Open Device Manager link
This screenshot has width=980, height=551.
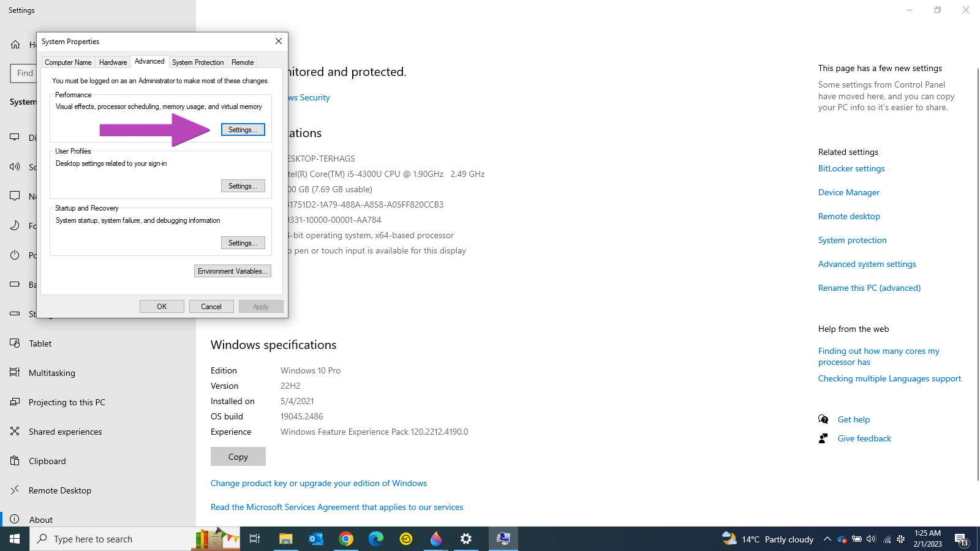pos(848,192)
